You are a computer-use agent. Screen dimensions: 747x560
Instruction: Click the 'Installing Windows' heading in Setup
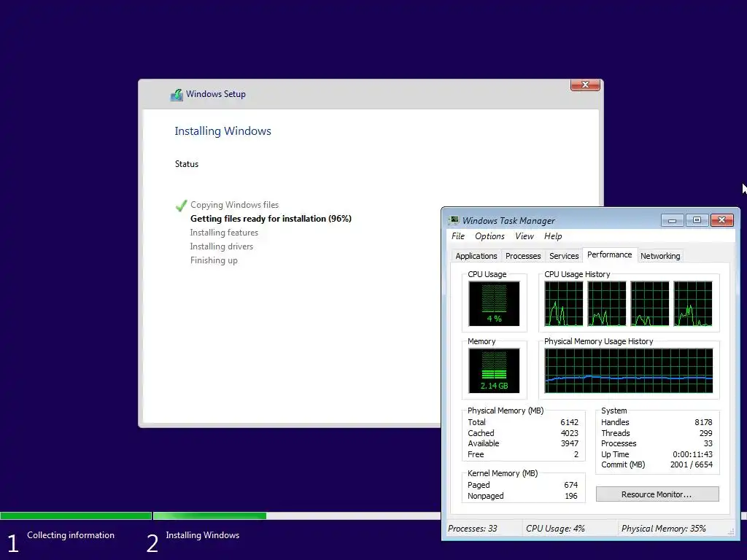coord(222,131)
